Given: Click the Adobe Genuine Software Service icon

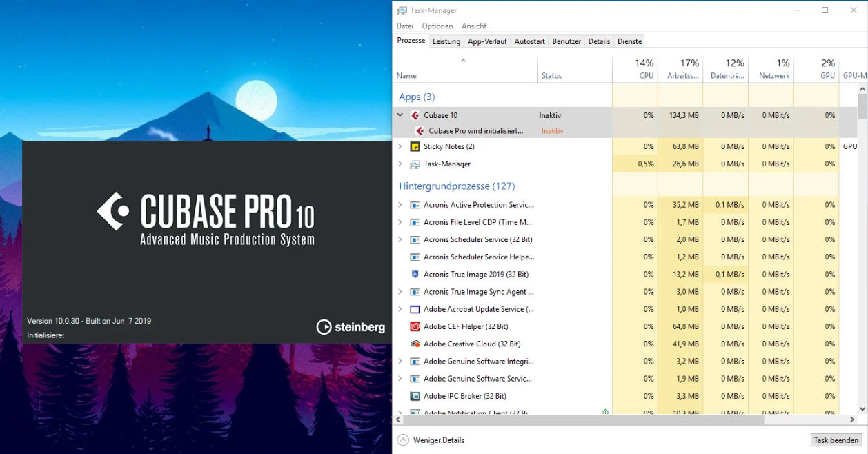Looking at the screenshot, I should click(415, 379).
